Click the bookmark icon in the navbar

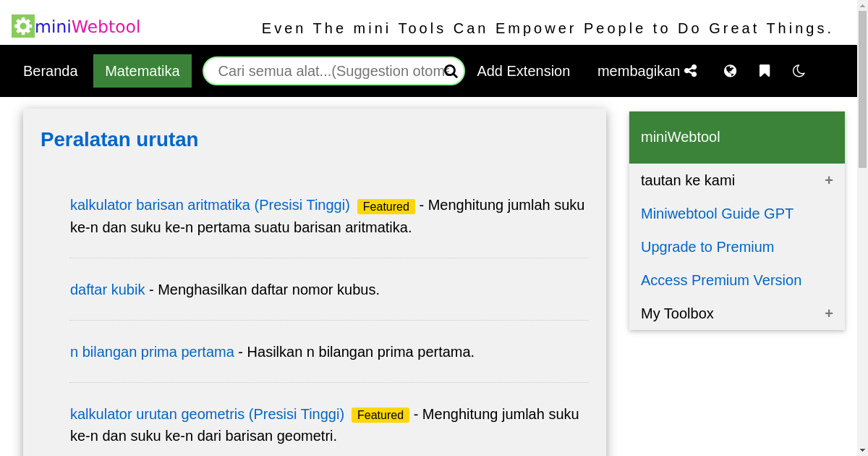point(764,70)
